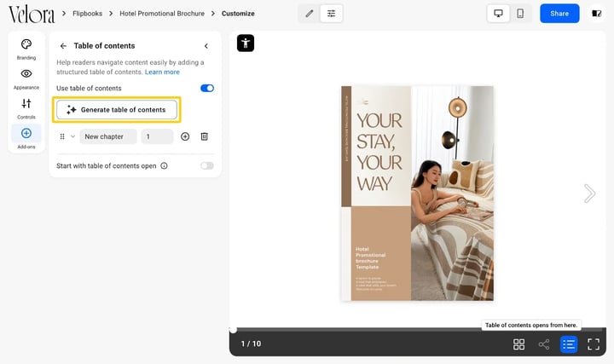
Task: Grab the chapter drag handle
Action: (x=62, y=136)
